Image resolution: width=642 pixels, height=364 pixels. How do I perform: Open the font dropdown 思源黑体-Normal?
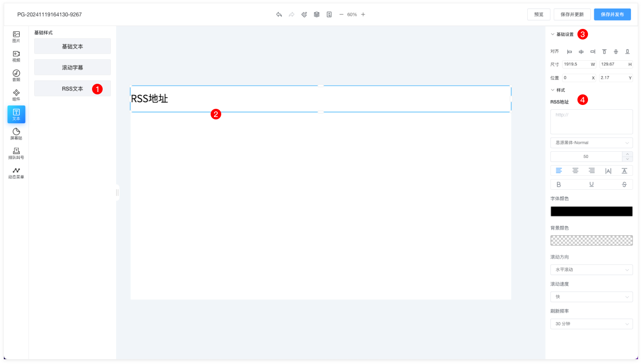(591, 143)
